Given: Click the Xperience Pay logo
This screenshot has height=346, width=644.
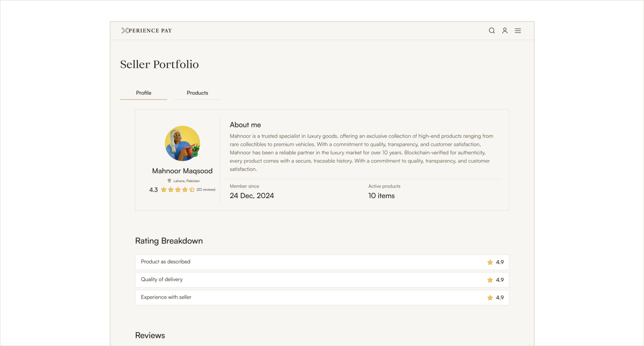Looking at the screenshot, I should pos(146,30).
